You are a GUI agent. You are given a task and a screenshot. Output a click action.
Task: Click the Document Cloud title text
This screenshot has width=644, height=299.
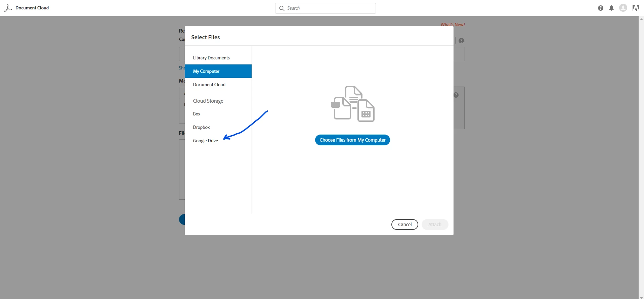(x=32, y=8)
